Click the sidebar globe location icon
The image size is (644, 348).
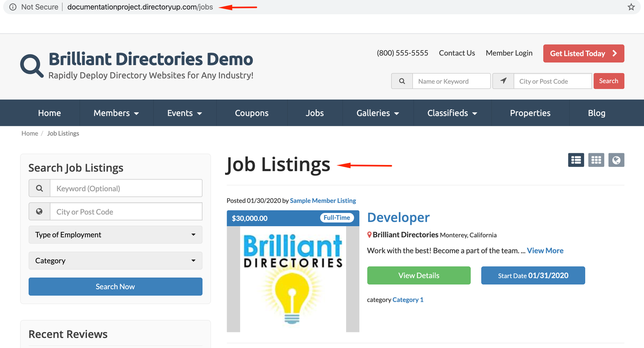39,212
